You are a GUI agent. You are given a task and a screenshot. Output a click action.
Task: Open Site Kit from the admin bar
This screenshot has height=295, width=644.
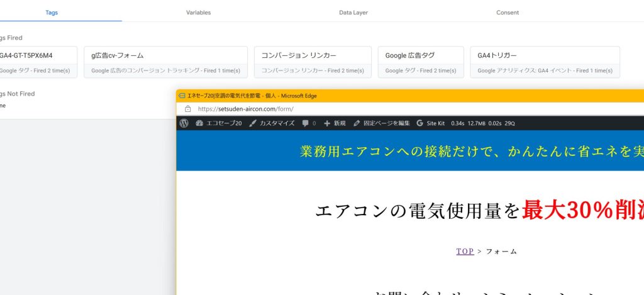pyautogui.click(x=430, y=123)
